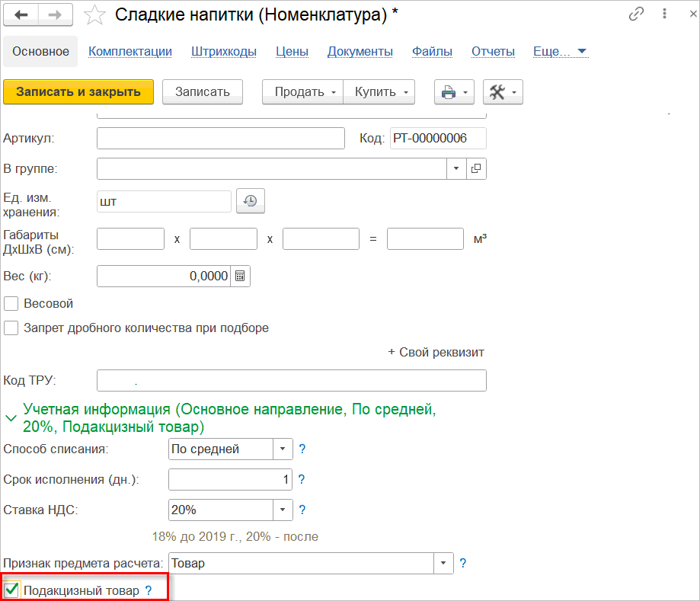Enable the Весовой checkbox
This screenshot has width=700, height=601.
[11, 304]
